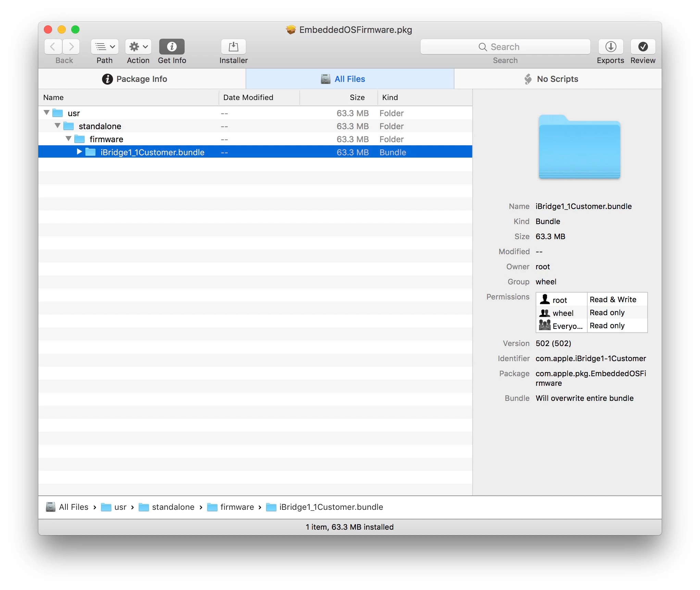
Task: Click the yellow minimize window button
Action: tap(62, 29)
